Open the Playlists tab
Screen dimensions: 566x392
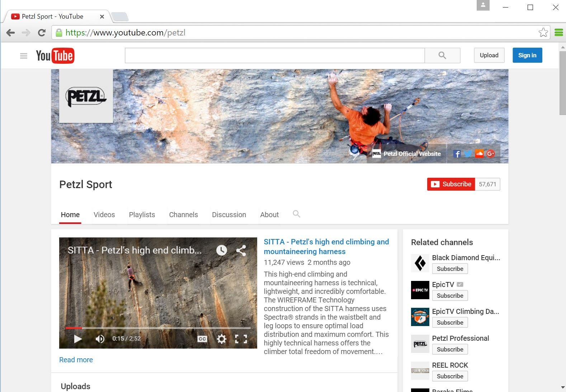142,215
